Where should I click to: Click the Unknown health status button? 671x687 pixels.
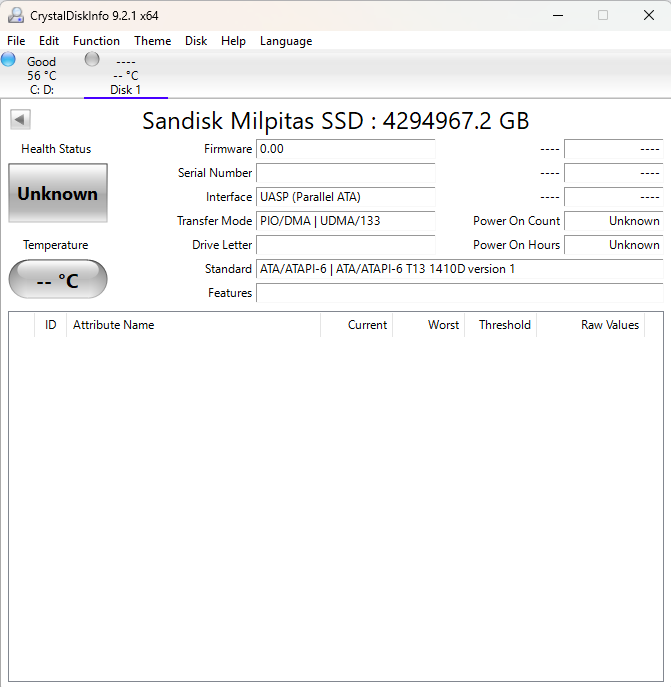tap(58, 194)
